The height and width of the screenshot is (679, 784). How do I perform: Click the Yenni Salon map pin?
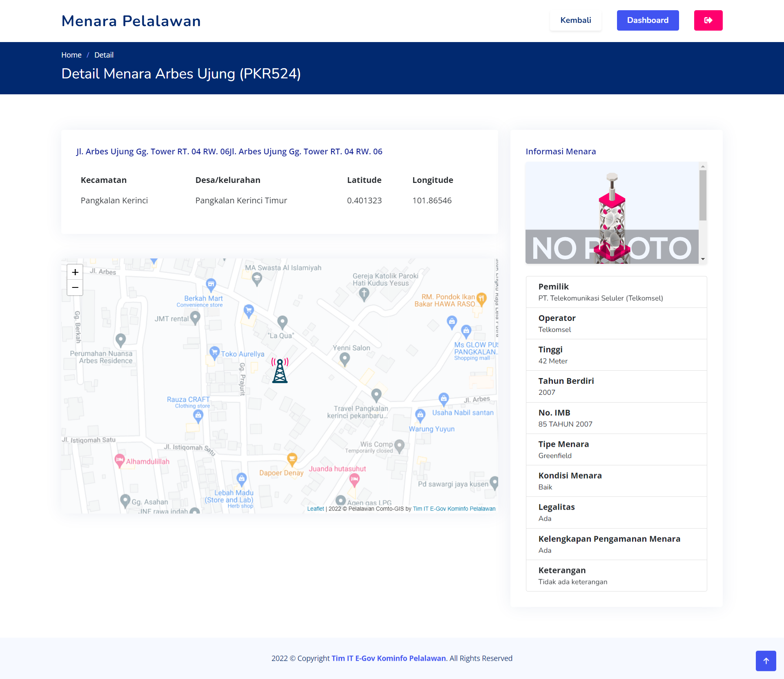(x=345, y=359)
